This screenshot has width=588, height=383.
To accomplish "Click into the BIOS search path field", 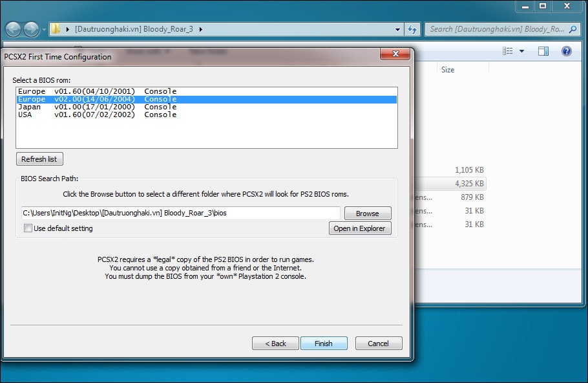I will [181, 213].
